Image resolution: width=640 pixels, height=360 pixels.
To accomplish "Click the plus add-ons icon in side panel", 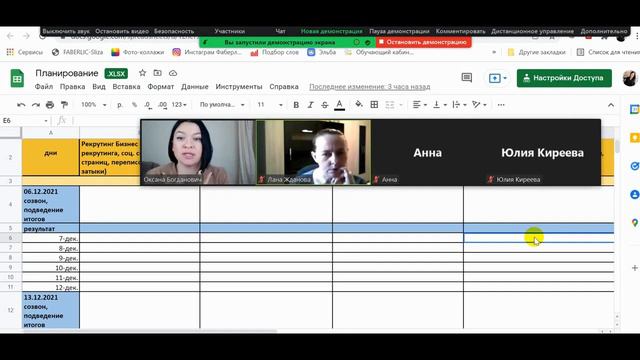I will (x=635, y=268).
